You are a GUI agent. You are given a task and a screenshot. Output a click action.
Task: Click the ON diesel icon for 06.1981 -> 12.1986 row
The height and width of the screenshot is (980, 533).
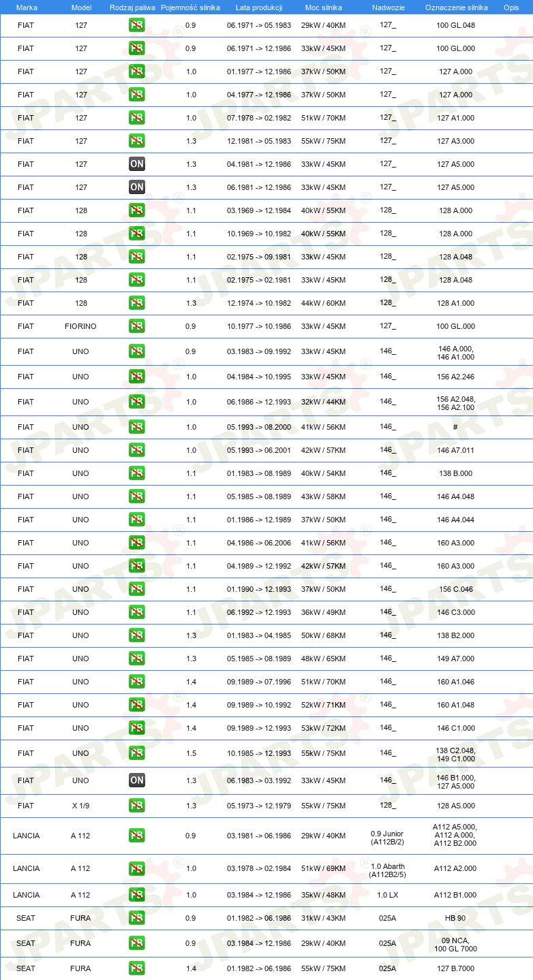[136, 187]
